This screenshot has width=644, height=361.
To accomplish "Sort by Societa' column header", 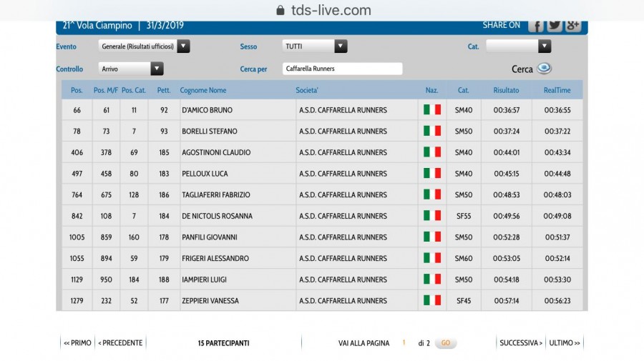I will pyautogui.click(x=307, y=90).
